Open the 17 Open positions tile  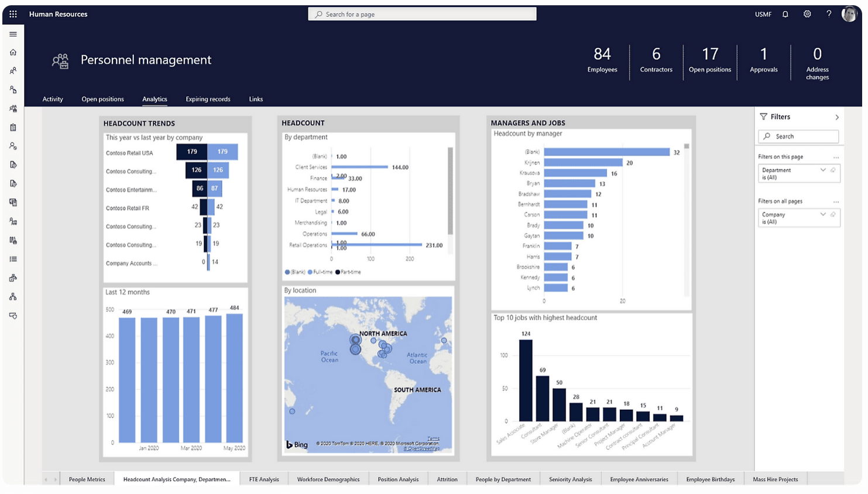coord(710,61)
